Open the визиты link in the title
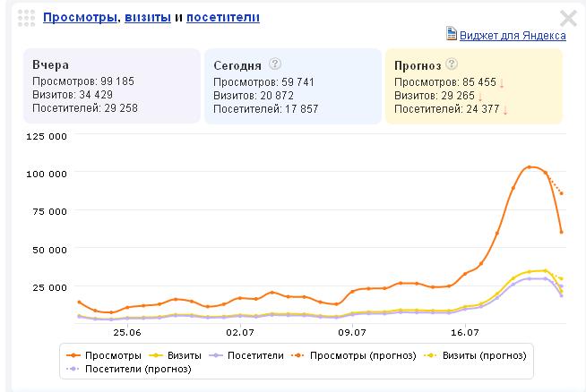586x392 pixels. (146, 17)
